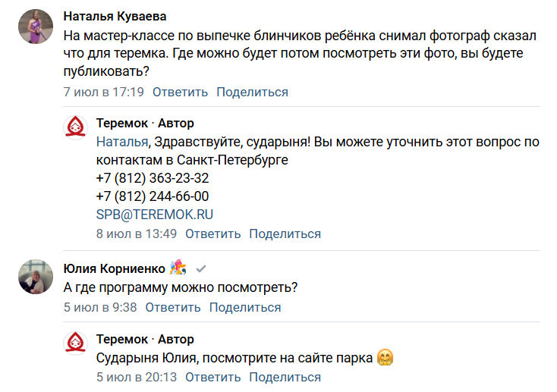Viewport: 557px width, 392px height.
Task: Reply to Наталья Куваева's comment
Action: click(x=180, y=92)
